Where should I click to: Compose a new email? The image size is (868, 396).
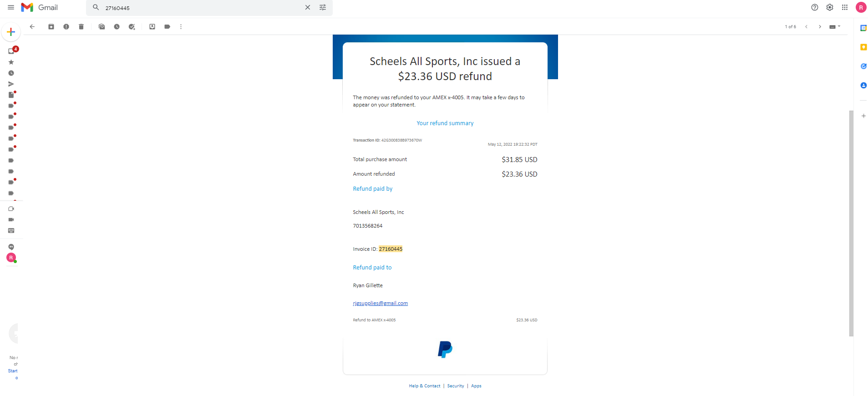click(11, 32)
